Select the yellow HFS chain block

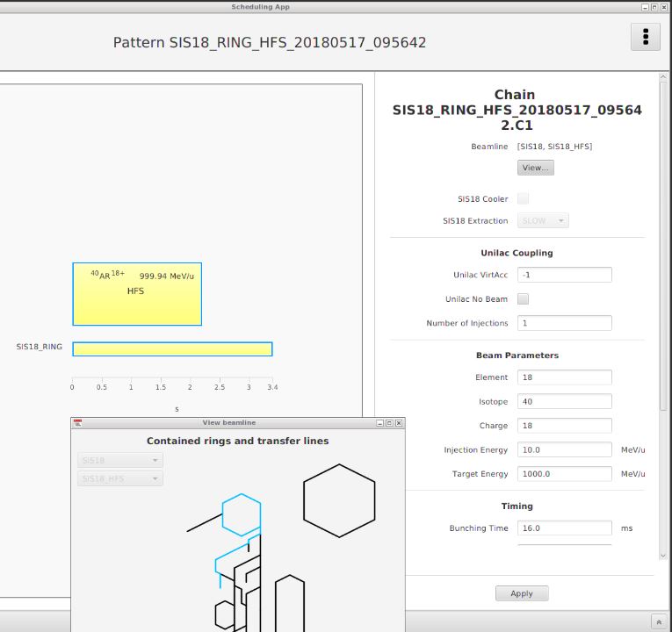137,294
